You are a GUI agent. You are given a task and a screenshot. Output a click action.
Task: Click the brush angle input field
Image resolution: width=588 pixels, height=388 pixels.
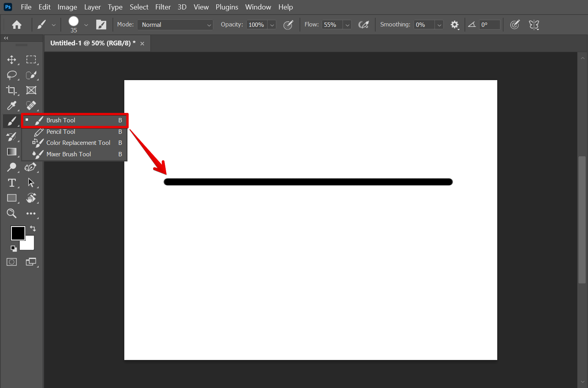pos(489,25)
